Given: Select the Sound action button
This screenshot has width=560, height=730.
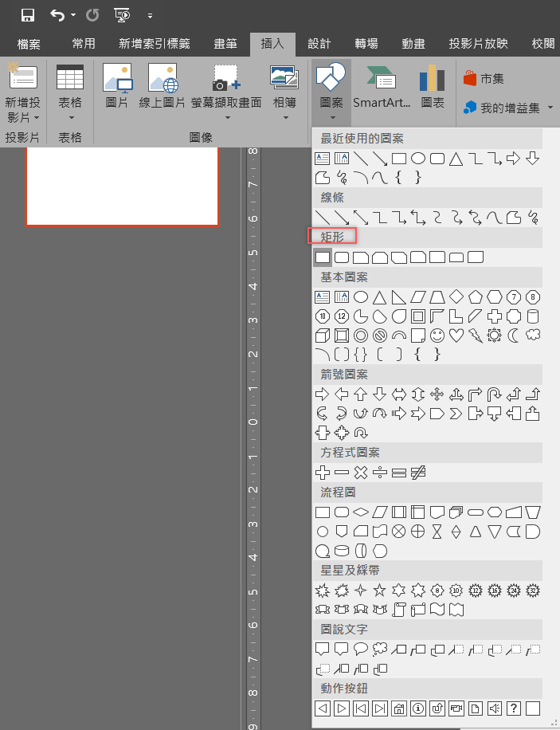Looking at the screenshot, I should 495,708.
